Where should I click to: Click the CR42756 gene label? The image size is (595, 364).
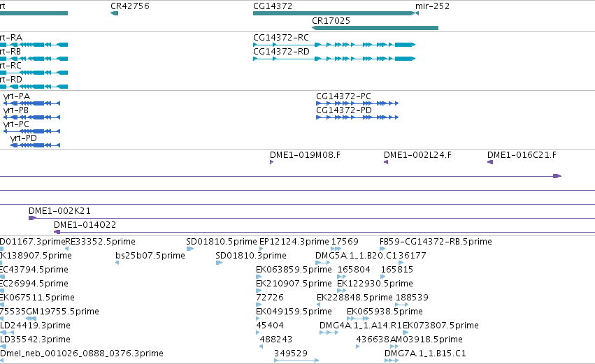(130, 6)
